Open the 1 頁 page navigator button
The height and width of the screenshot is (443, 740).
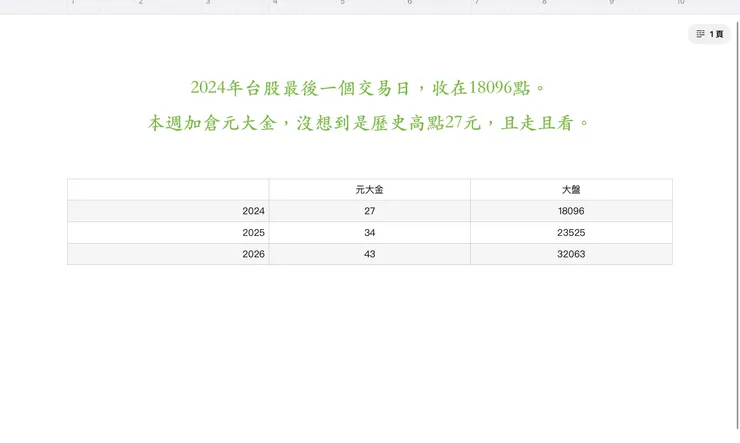tap(709, 34)
